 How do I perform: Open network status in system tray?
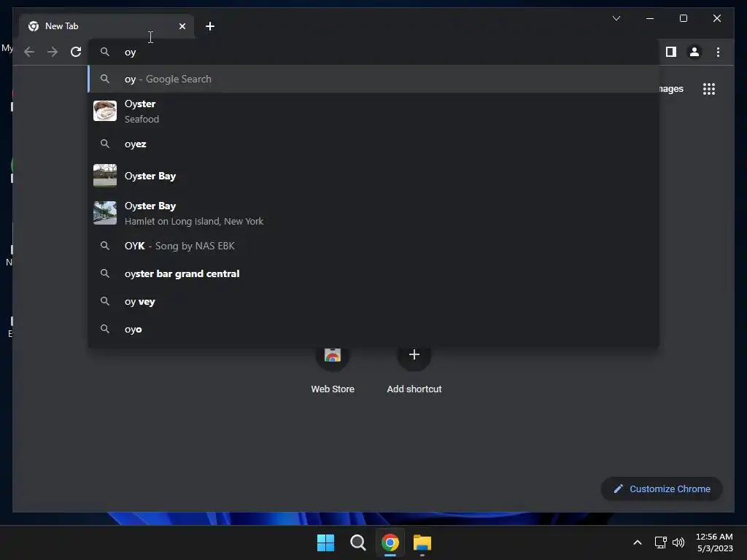click(660, 542)
